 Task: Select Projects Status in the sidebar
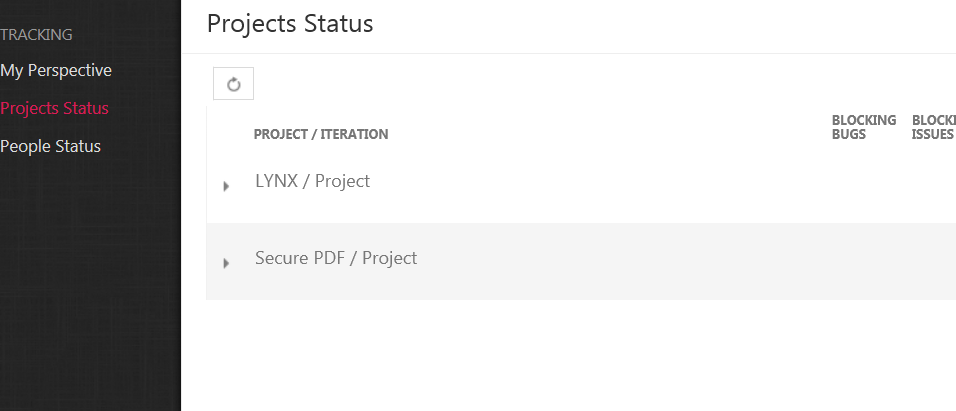(x=55, y=108)
